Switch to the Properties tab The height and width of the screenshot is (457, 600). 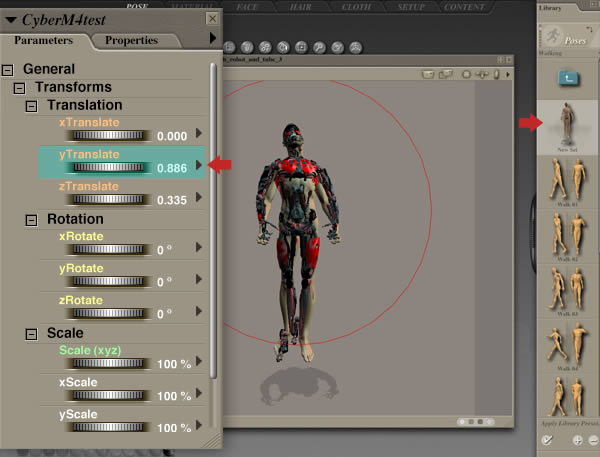point(131,40)
